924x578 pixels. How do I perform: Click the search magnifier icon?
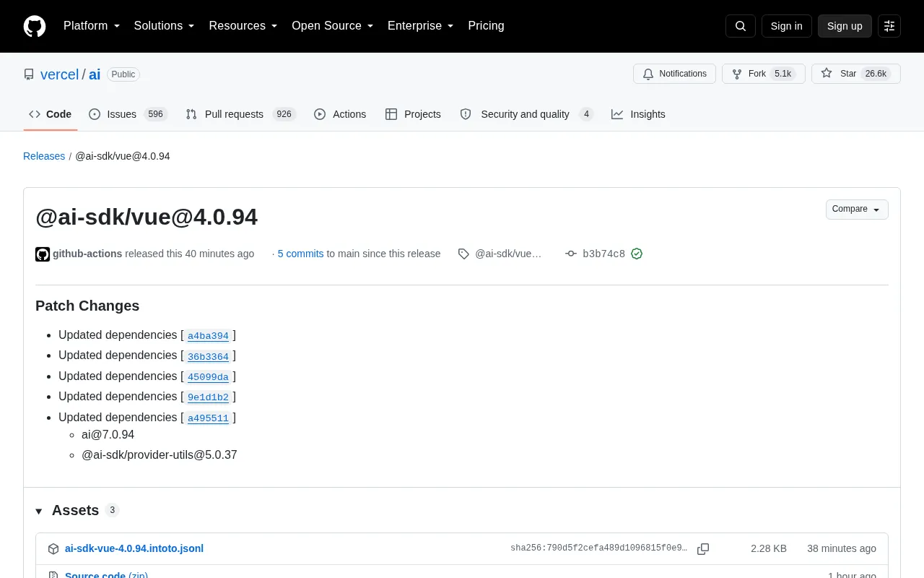741,26
